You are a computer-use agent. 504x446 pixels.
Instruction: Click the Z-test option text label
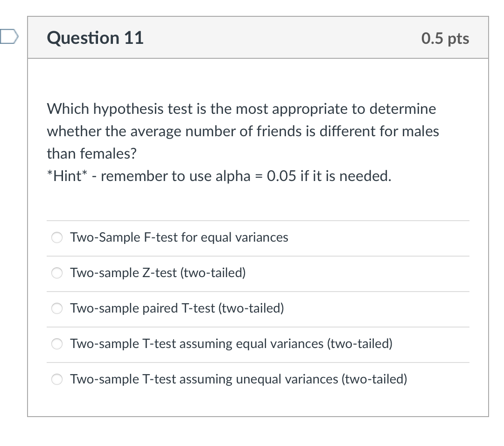tap(158, 273)
